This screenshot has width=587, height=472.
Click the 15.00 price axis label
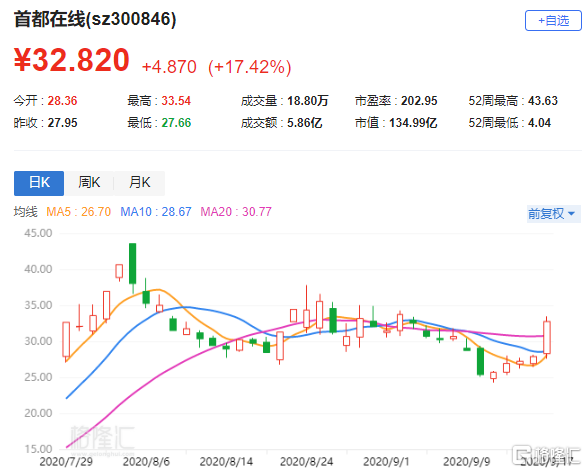click(x=38, y=449)
